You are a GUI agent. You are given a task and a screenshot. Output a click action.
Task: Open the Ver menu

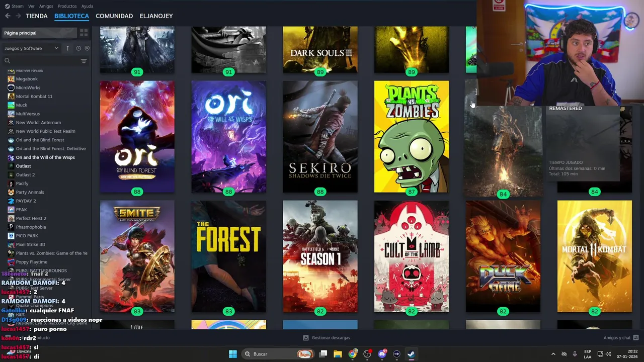(x=31, y=6)
